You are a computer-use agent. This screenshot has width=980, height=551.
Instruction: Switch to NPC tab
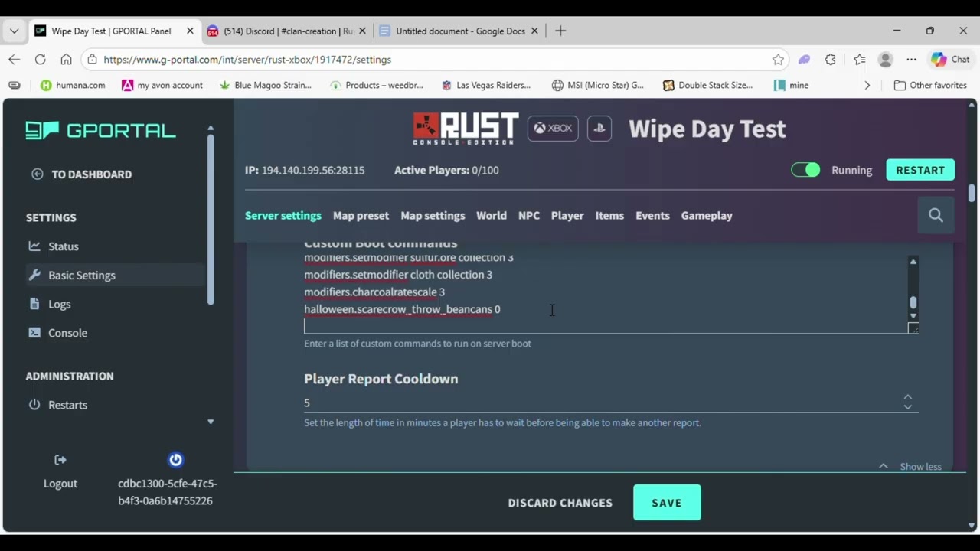(529, 216)
